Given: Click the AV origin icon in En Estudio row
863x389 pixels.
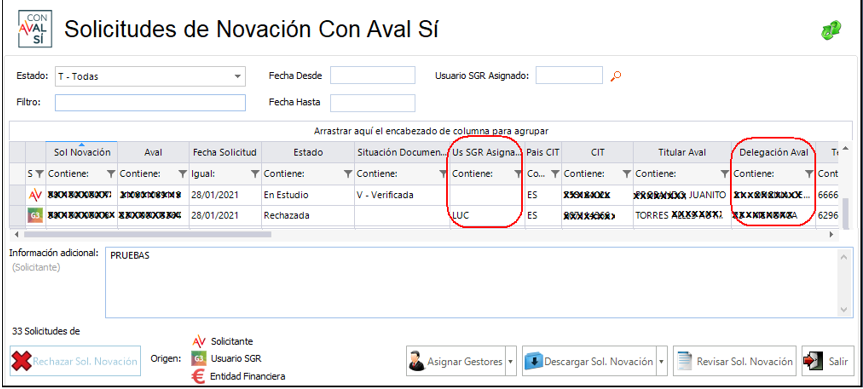Looking at the screenshot, I should [35, 195].
